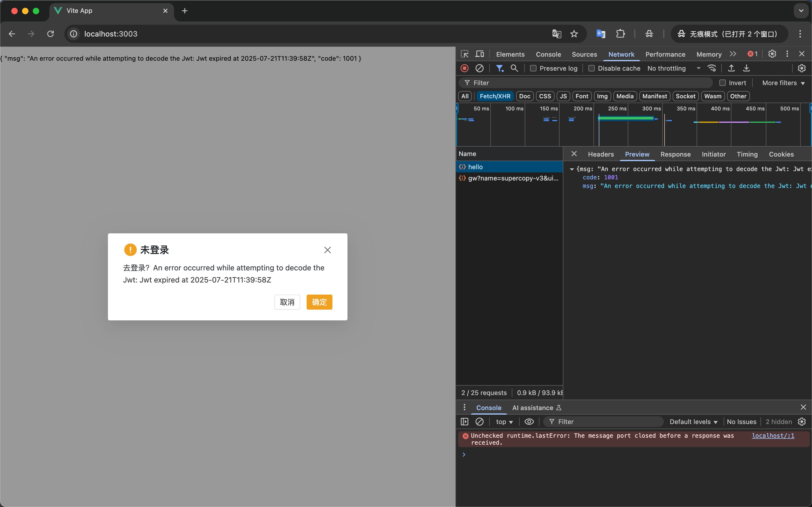Screen dimensions: 812x507
Task: Stop recording network log
Action: tap(465, 68)
